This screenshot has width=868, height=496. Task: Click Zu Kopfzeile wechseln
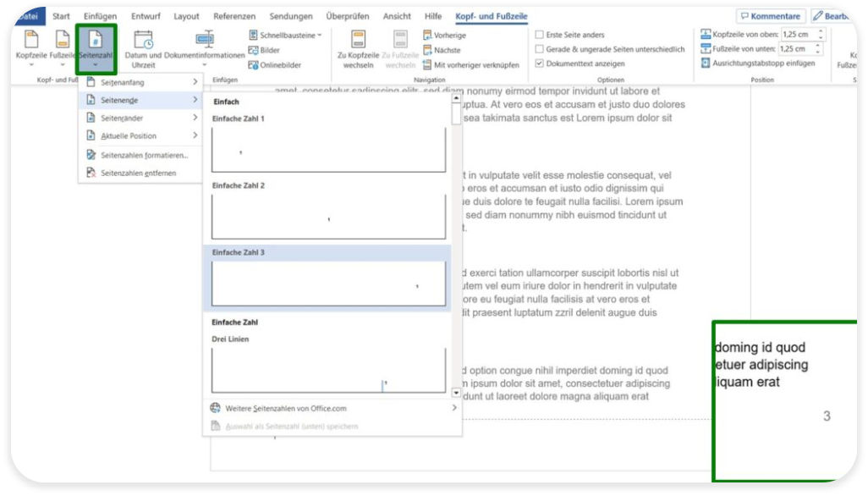(358, 49)
